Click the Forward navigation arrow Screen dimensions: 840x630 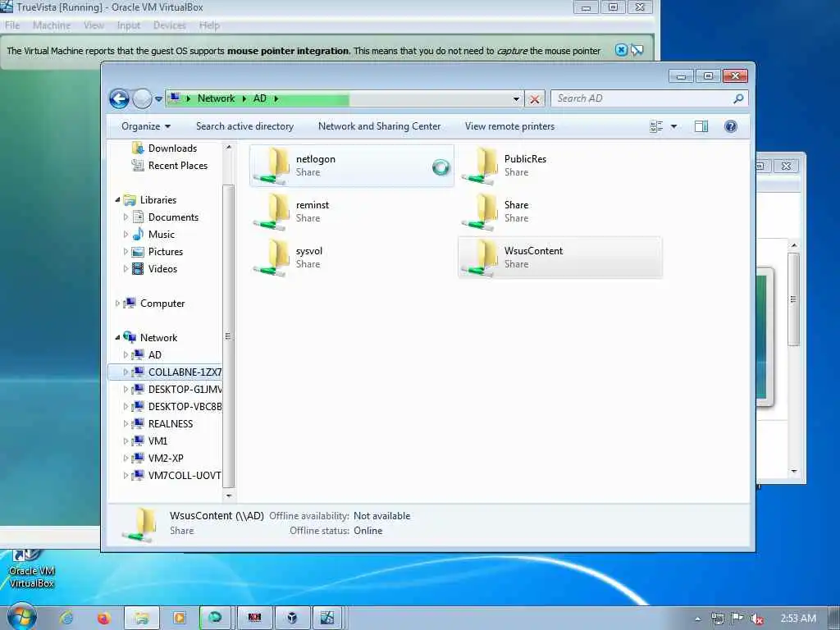(x=142, y=98)
